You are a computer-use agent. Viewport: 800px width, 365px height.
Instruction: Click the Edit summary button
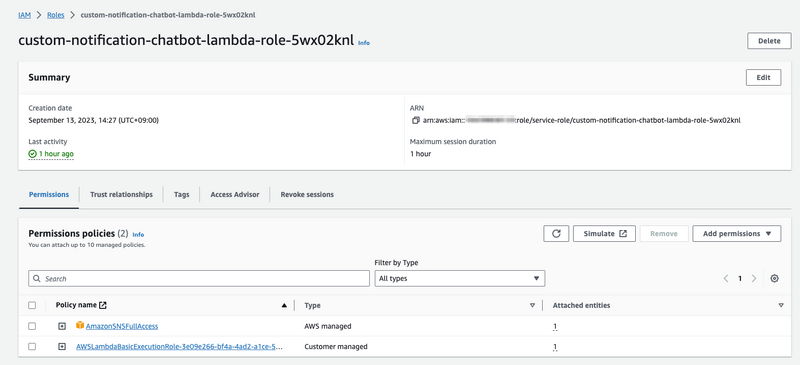tap(763, 78)
